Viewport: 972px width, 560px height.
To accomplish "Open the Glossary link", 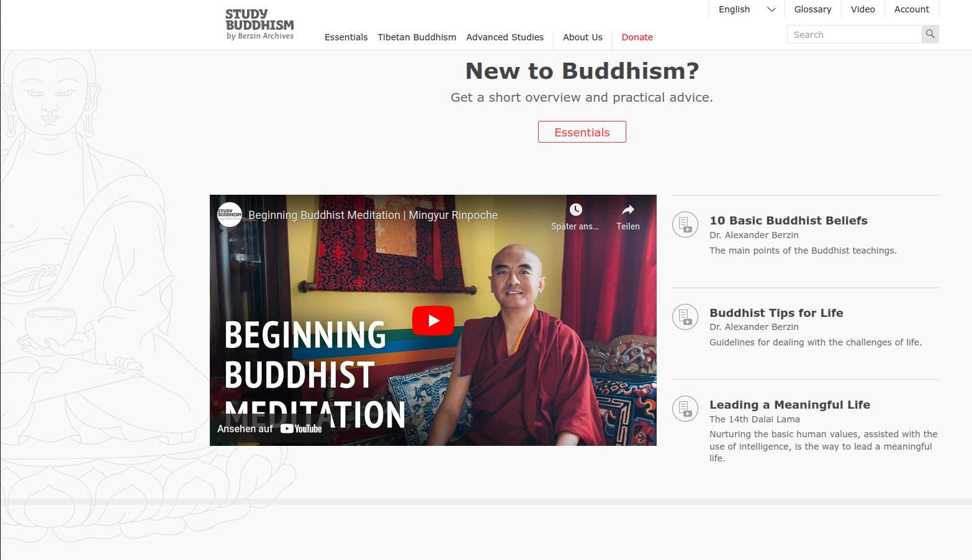I will [x=812, y=9].
